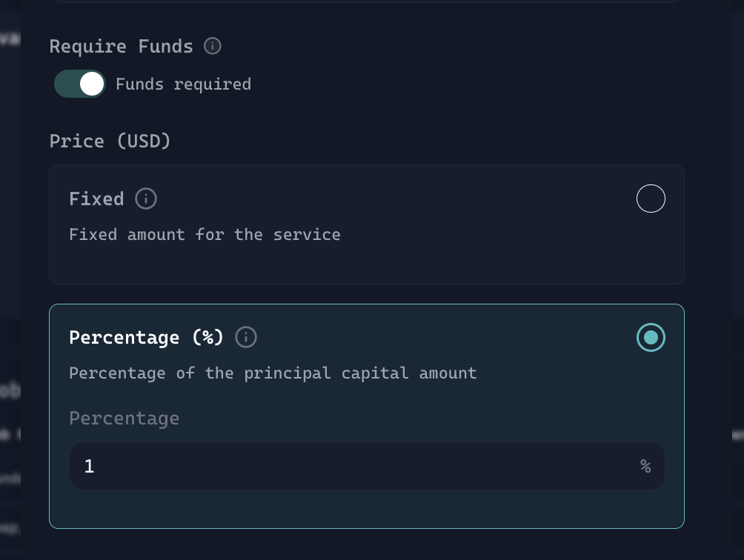
Task: Click the "Percentage (%)" option title
Action: tap(146, 337)
